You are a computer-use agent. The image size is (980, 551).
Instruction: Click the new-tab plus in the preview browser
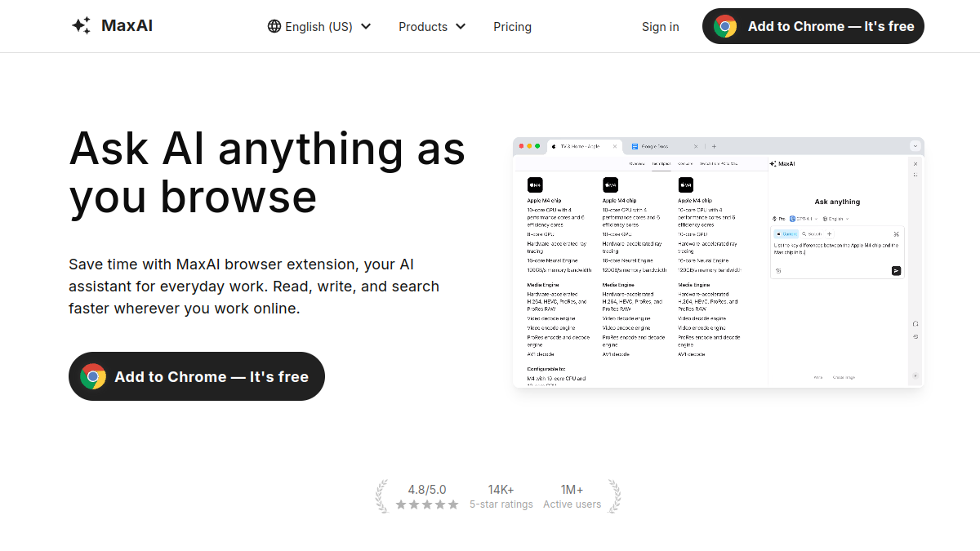(x=714, y=146)
